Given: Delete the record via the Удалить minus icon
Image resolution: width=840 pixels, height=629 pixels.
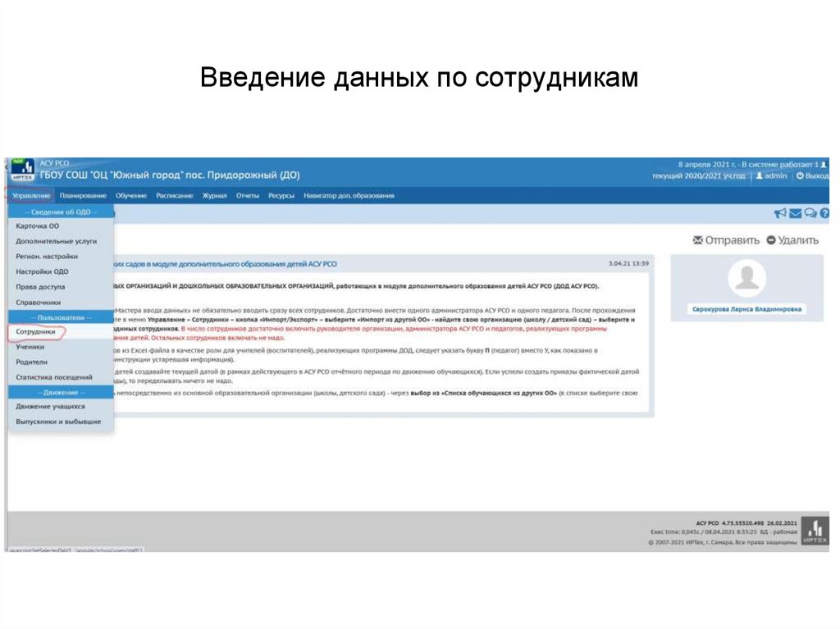Looking at the screenshot, I should tap(771, 239).
